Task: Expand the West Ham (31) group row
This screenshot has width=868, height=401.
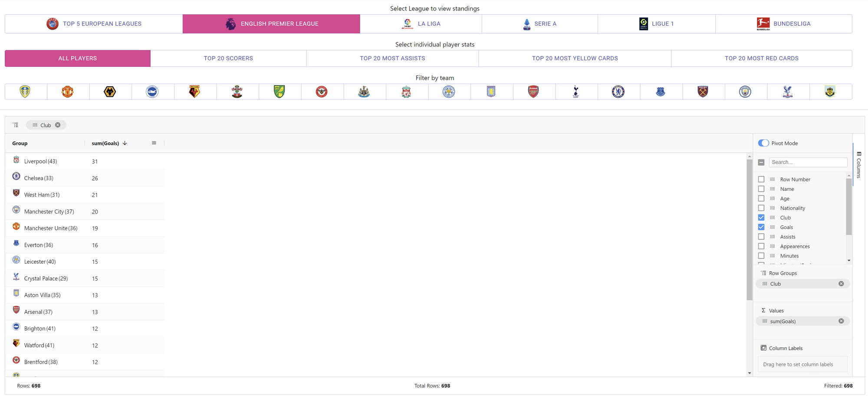Action: pos(85,195)
